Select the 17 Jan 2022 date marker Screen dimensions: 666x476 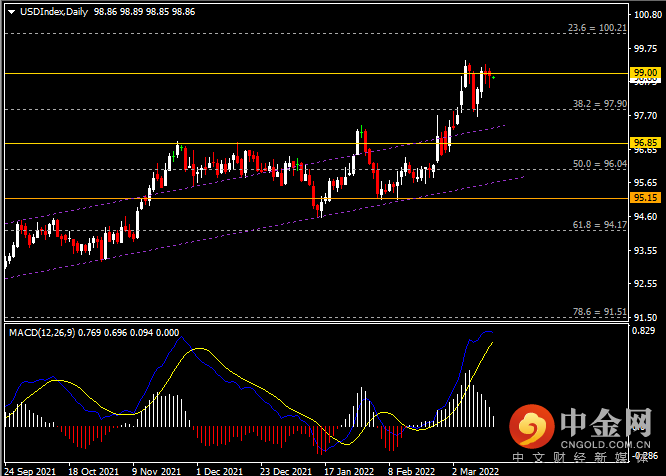click(x=349, y=471)
